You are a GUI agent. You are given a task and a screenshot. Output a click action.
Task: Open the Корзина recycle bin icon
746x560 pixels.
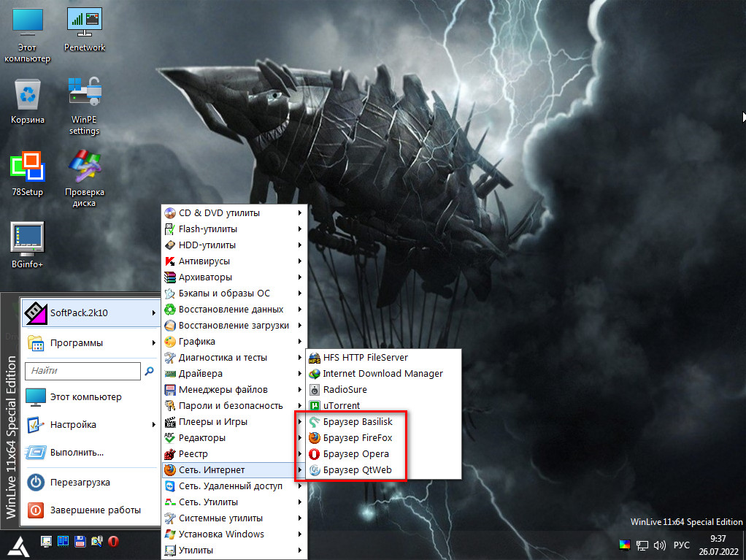28,101
